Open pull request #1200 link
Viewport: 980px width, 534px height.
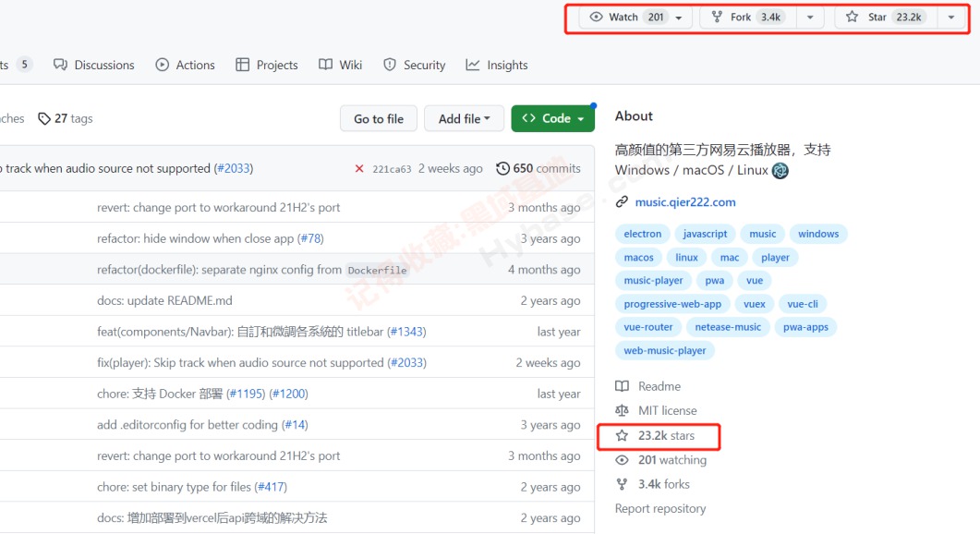[289, 394]
